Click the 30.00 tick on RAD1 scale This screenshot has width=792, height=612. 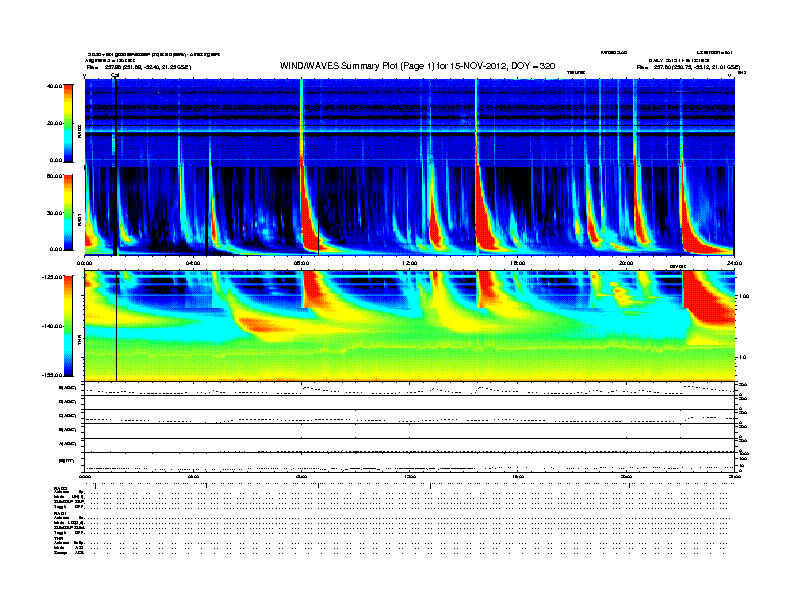54,213
